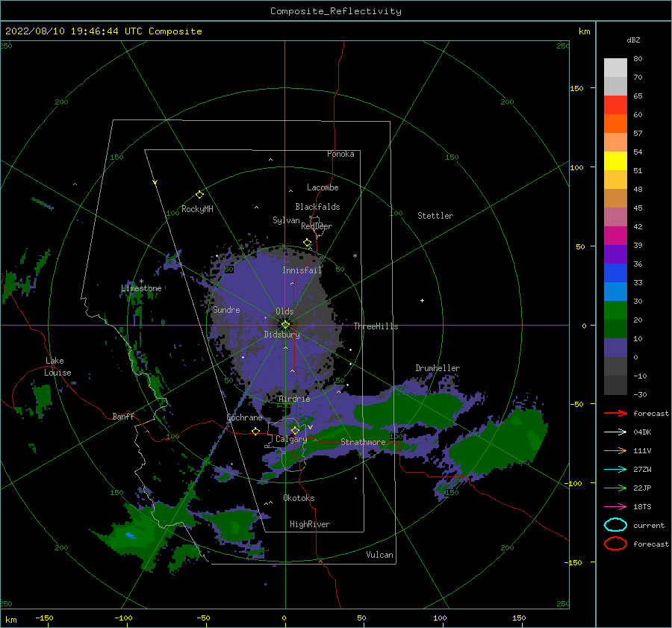Click the 04DK legend text
The height and width of the screenshot is (628, 672).
642,432
